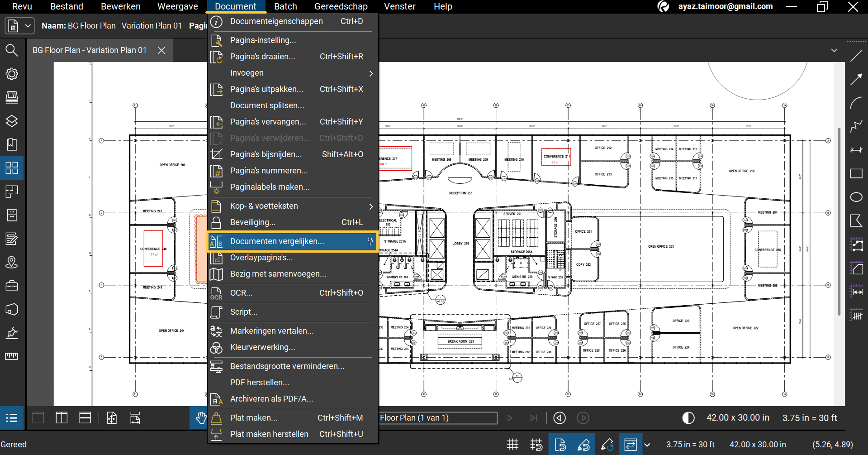This screenshot has height=455, width=868.
Task: Select the Arc markup tool
Action: point(856,103)
